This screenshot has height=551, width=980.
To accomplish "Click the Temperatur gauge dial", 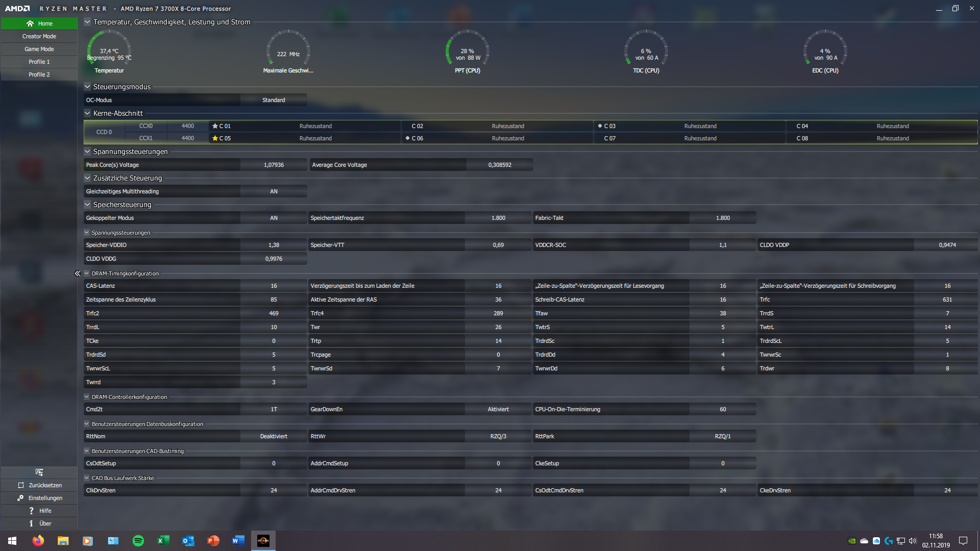I will 109,50.
